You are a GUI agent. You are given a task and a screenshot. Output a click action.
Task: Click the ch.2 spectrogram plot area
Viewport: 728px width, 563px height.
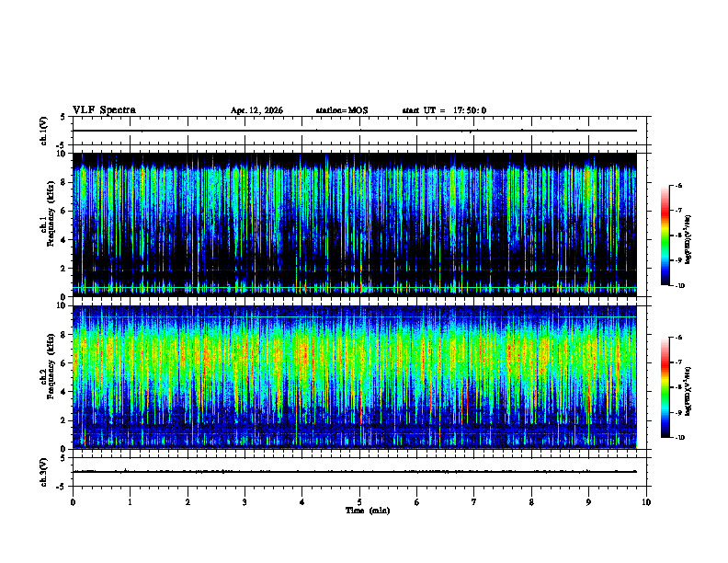354,377
